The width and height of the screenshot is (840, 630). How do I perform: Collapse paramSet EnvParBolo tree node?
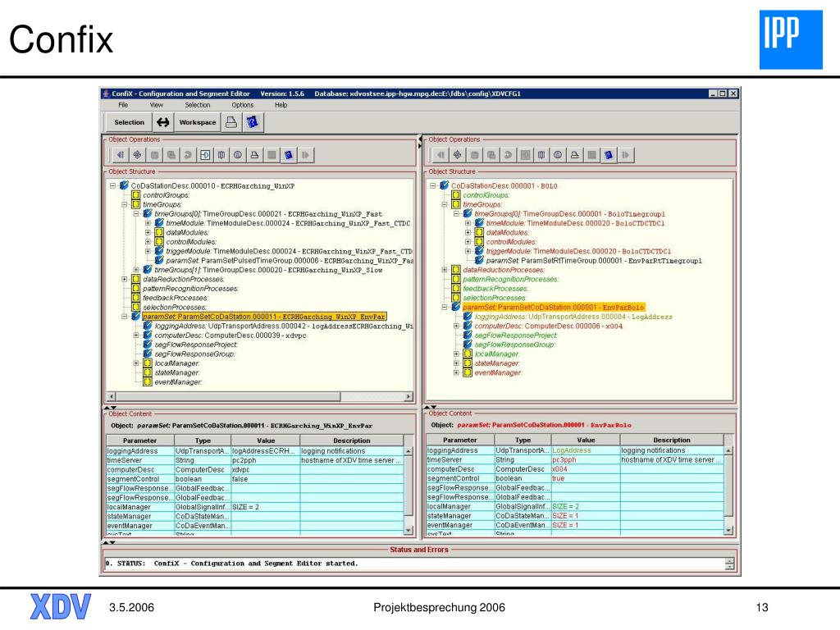(444, 308)
